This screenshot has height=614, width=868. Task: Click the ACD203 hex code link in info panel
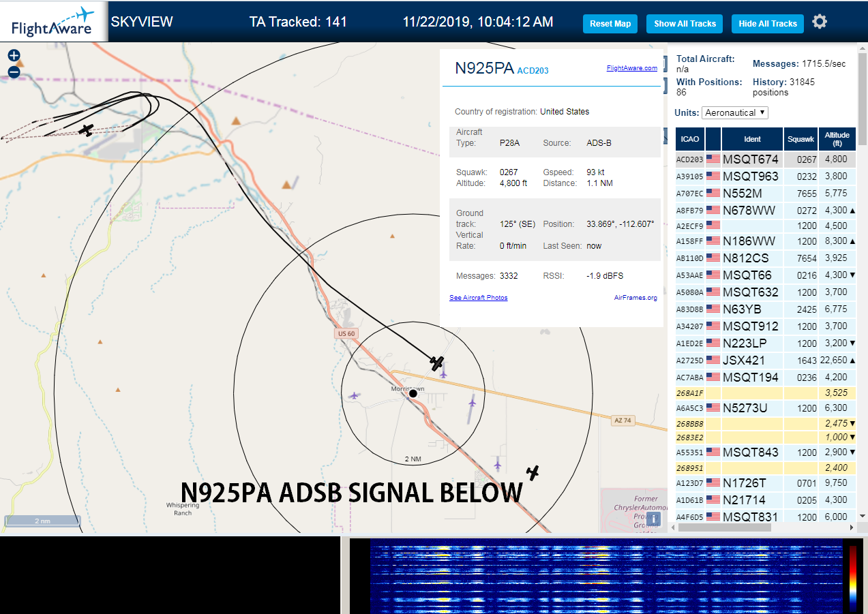click(533, 70)
